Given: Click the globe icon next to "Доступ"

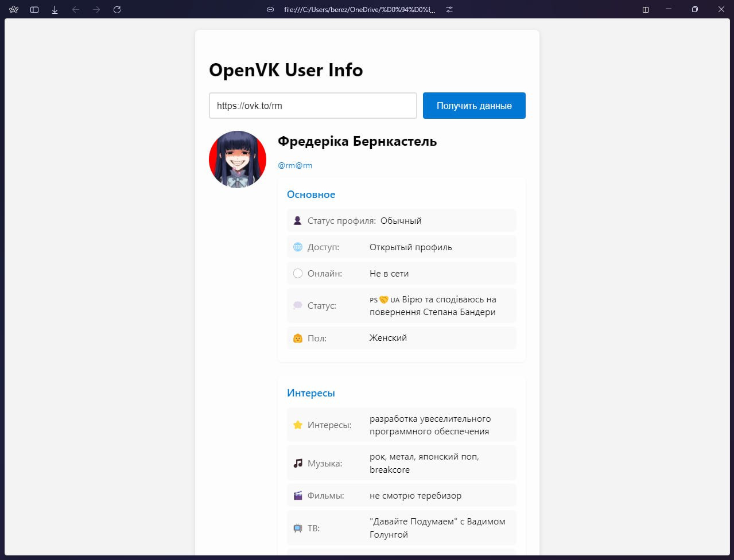Looking at the screenshot, I should point(298,247).
